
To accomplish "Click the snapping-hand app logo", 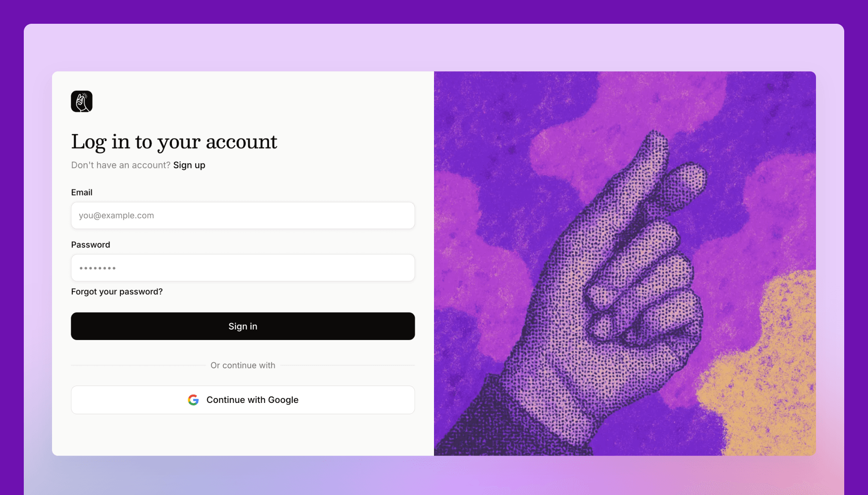I will [x=82, y=101].
